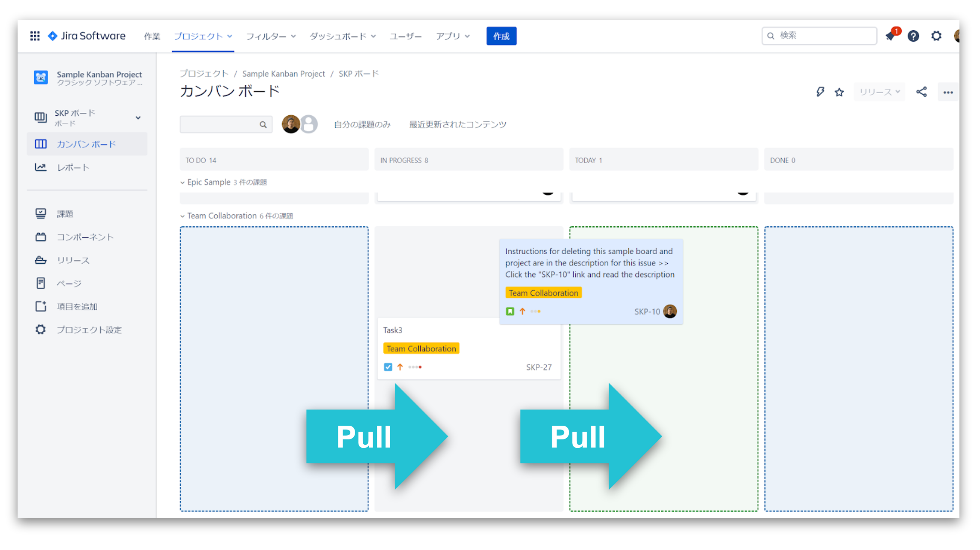Toggle the 自分の課題のみ quick filter

[362, 125]
